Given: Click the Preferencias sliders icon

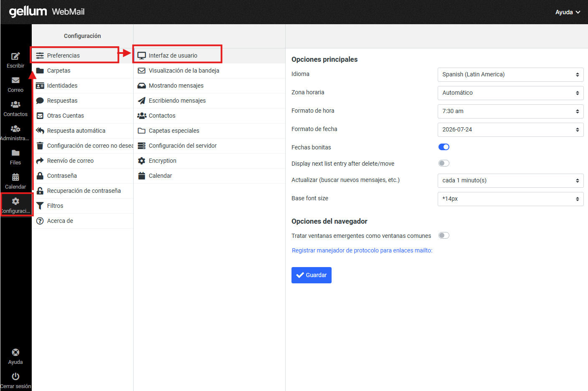Looking at the screenshot, I should pyautogui.click(x=40, y=55).
